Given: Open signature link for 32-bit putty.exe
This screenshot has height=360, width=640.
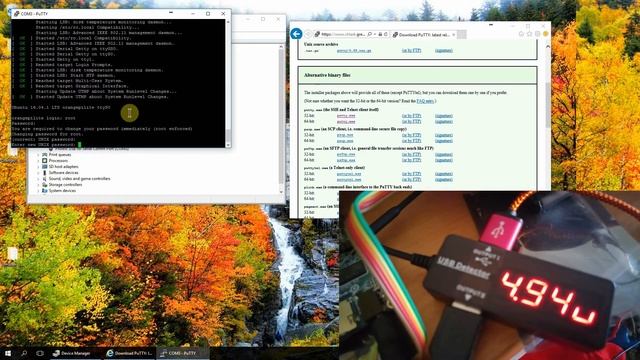Looking at the screenshot, I should pos(444,116).
